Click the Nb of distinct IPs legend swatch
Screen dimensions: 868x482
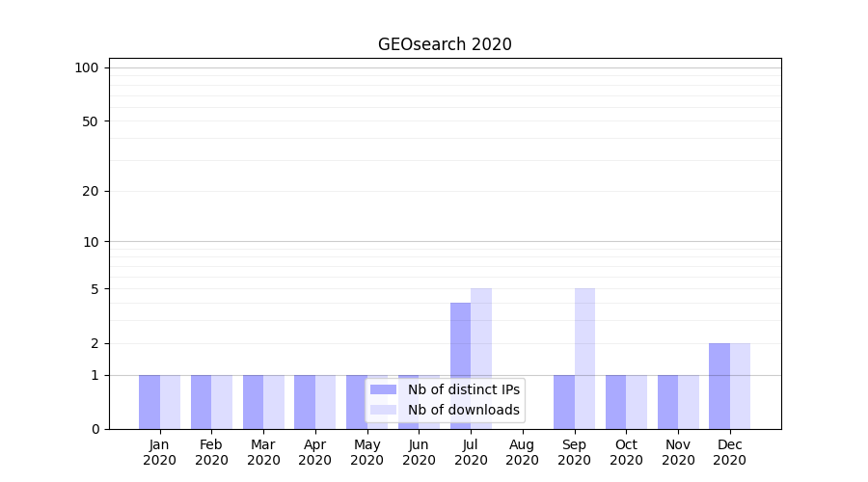(383, 389)
